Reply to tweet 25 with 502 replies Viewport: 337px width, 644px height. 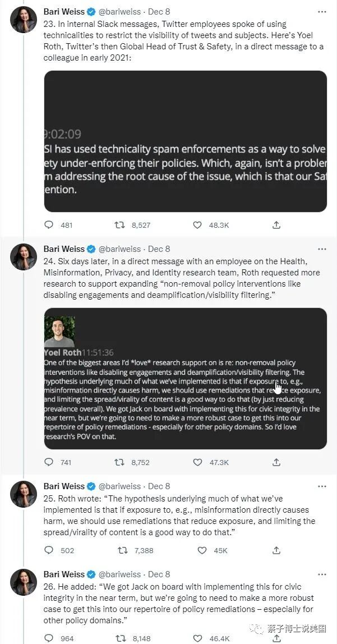49,550
